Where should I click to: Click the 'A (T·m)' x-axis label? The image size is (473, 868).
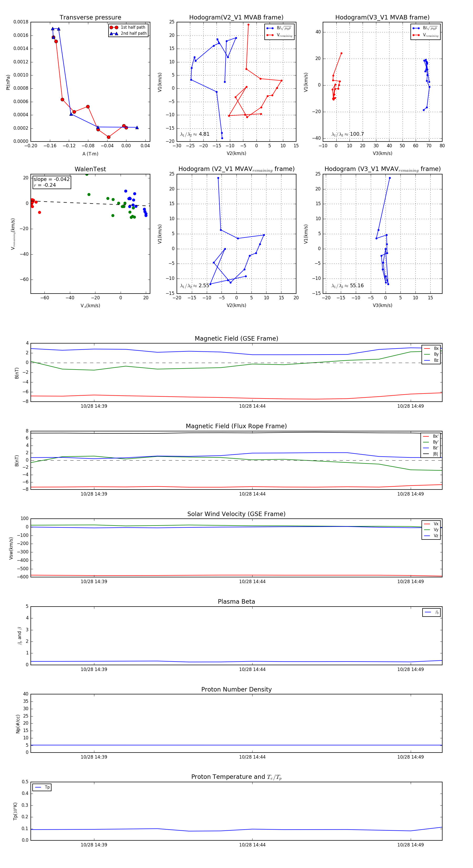pyautogui.click(x=90, y=154)
